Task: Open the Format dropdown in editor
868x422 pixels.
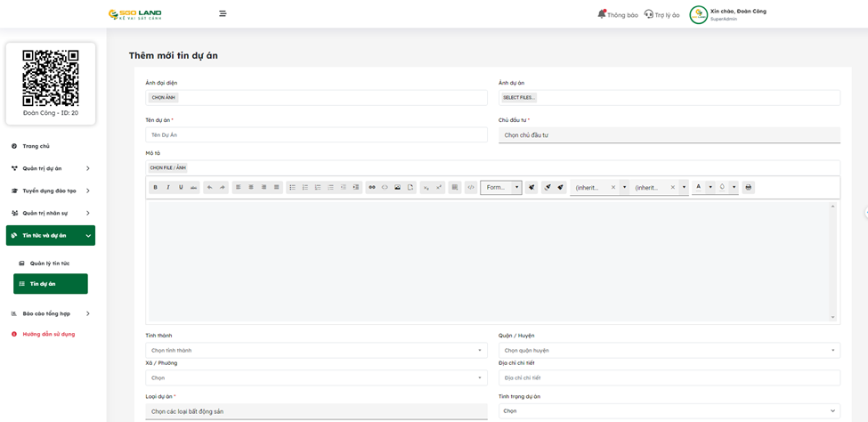Action: click(500, 188)
